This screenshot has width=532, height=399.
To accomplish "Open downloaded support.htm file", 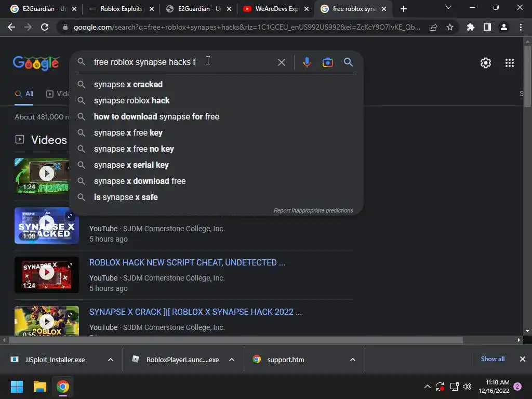I will click(x=279, y=360).
